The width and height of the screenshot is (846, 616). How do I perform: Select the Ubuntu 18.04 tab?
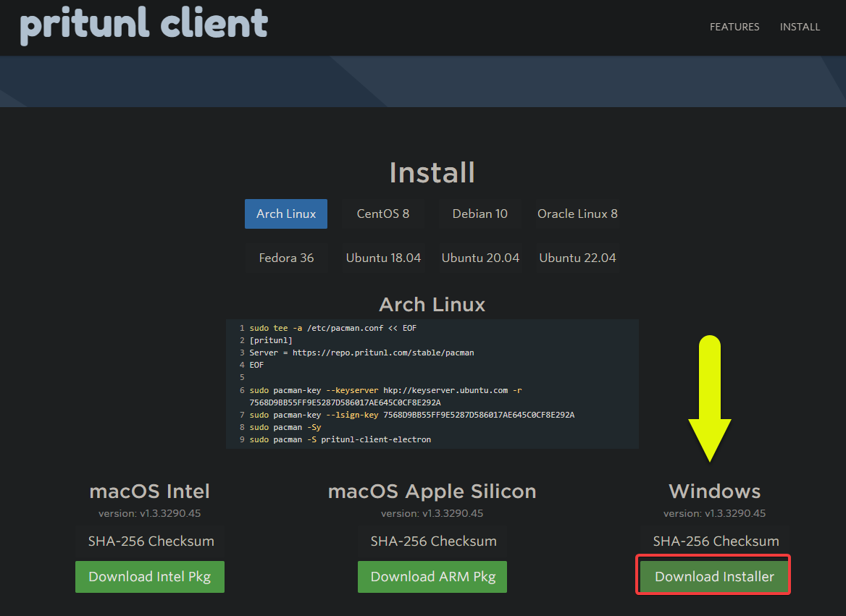[x=383, y=258]
